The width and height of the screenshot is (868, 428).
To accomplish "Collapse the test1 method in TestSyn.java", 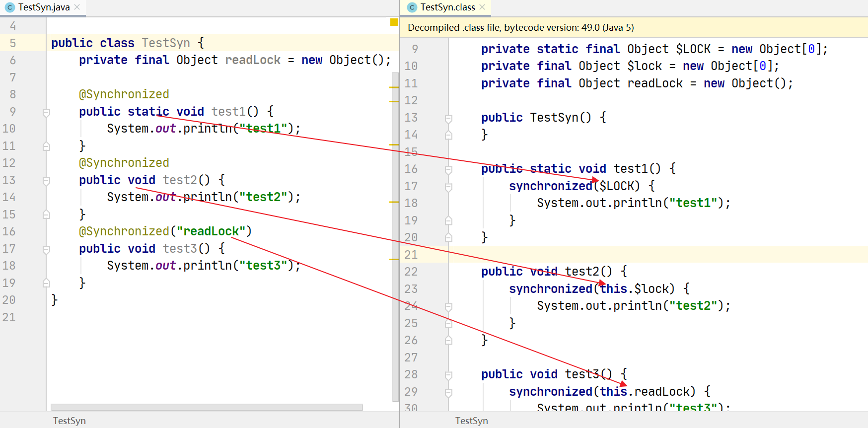I will (46, 112).
